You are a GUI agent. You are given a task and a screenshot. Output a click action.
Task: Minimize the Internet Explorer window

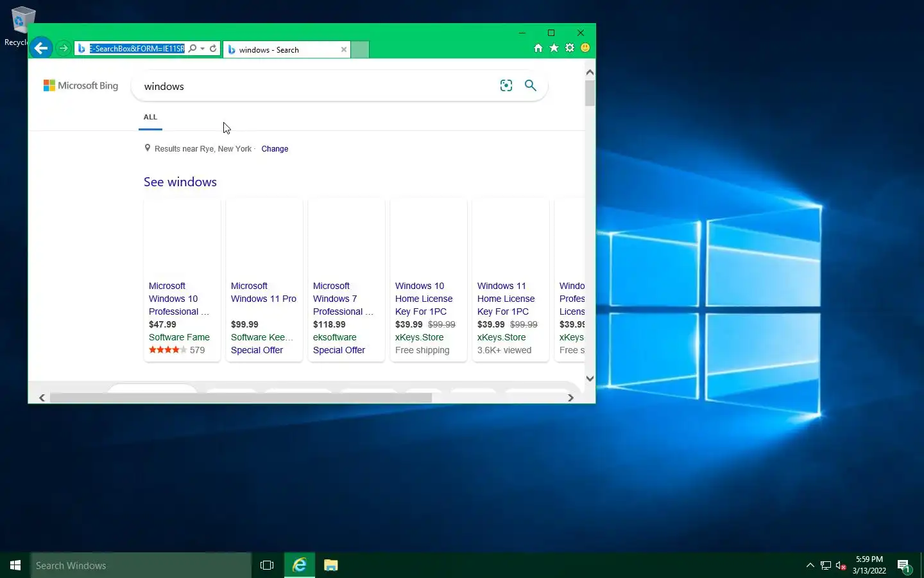pyautogui.click(x=522, y=33)
